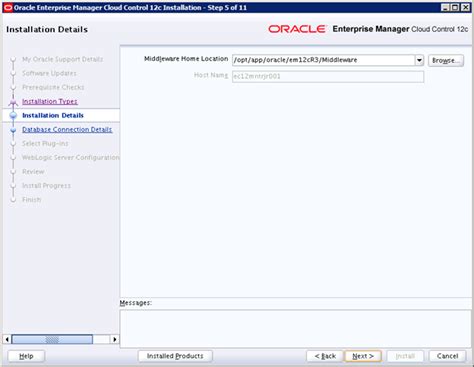Click the left arrow of the sidebar scrollbar
This screenshot has width=474, height=367.
pos(7,339)
